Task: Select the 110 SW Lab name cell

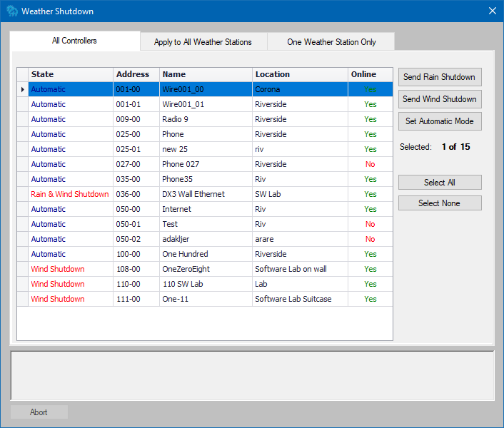Action: click(206, 284)
